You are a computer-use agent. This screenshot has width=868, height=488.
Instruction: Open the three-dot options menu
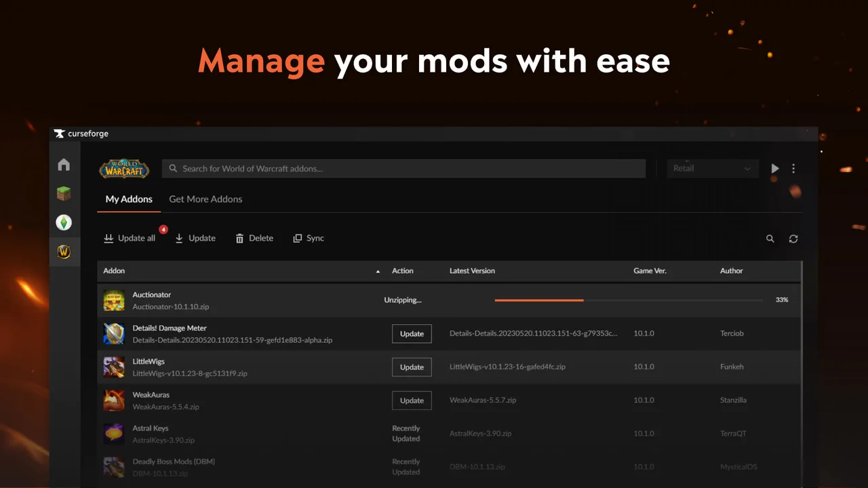click(793, 168)
